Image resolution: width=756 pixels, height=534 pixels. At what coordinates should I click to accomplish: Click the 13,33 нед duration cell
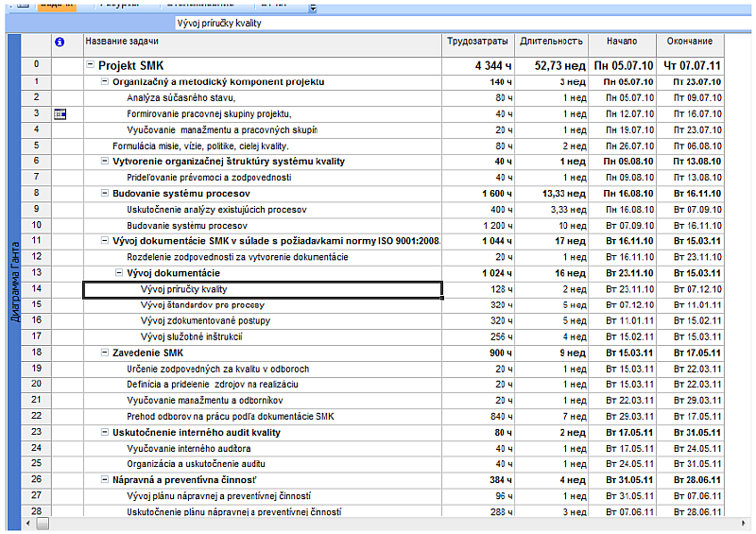[551, 194]
